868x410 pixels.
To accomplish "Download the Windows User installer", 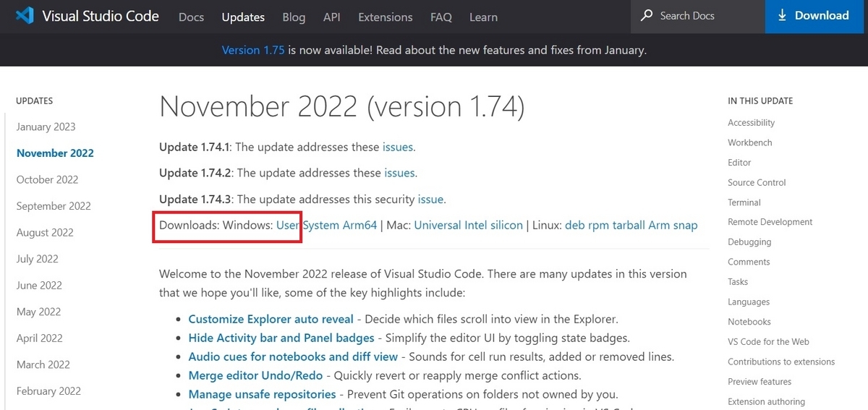I will click(x=287, y=225).
